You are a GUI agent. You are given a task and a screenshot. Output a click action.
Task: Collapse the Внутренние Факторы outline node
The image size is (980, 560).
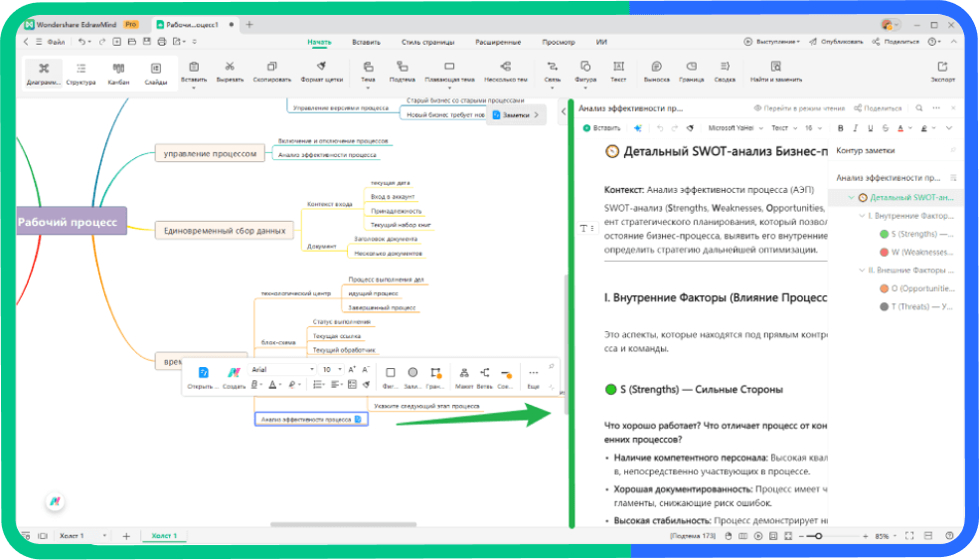pos(861,216)
